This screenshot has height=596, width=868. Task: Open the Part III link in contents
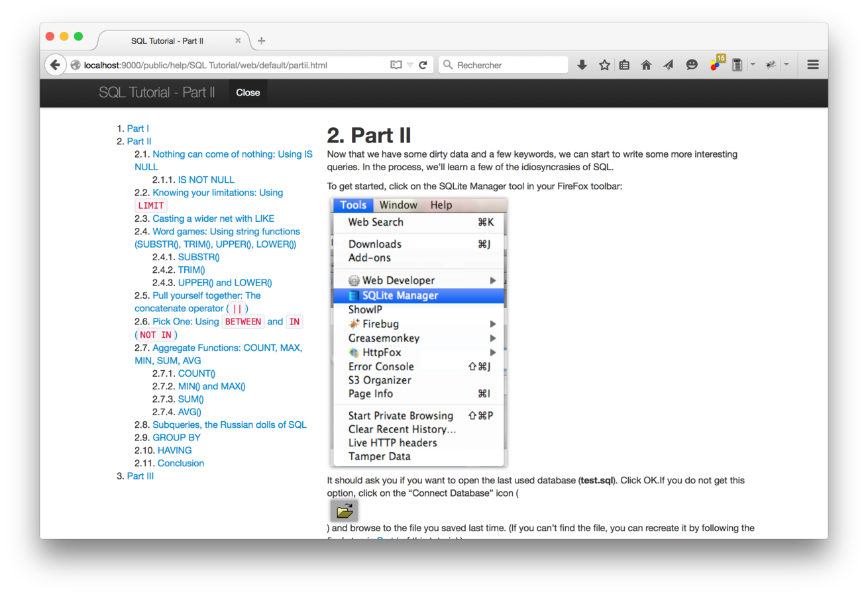(140, 475)
